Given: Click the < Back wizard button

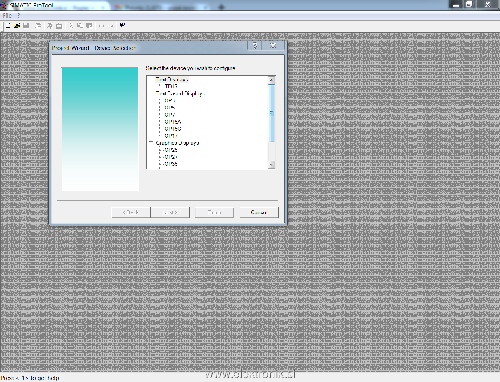Looking at the screenshot, I should 131,212.
